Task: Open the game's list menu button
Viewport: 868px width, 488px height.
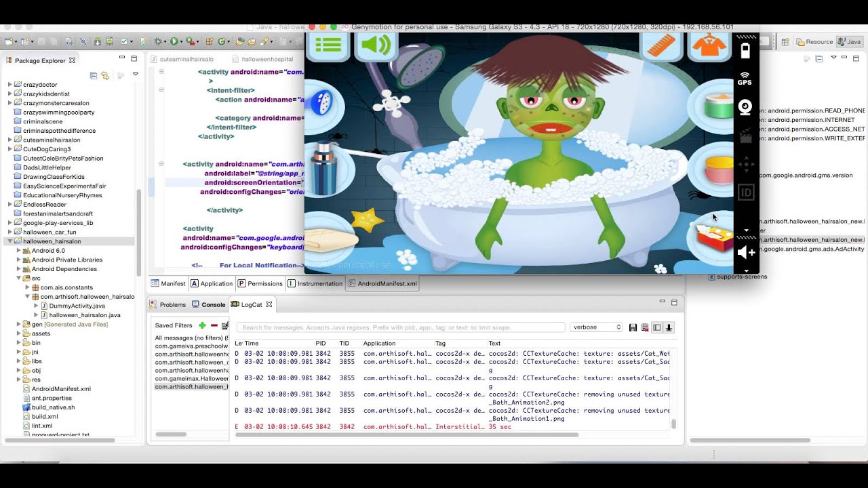Action: pyautogui.click(x=329, y=45)
